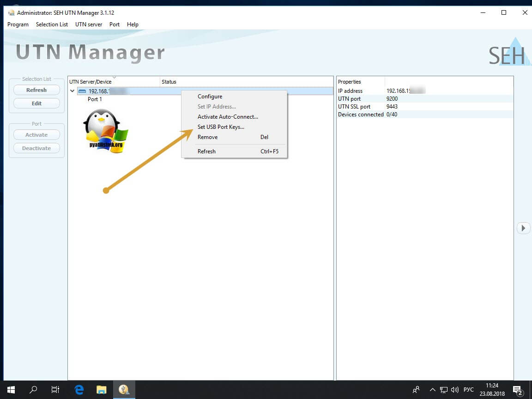The image size is (532, 399).
Task: Open the Program menu
Action: (18, 24)
